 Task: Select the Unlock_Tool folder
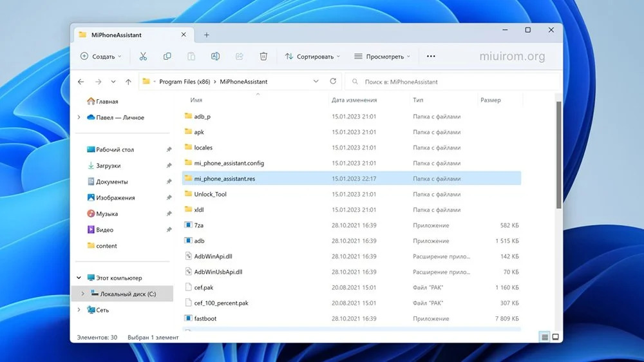pyautogui.click(x=352, y=194)
